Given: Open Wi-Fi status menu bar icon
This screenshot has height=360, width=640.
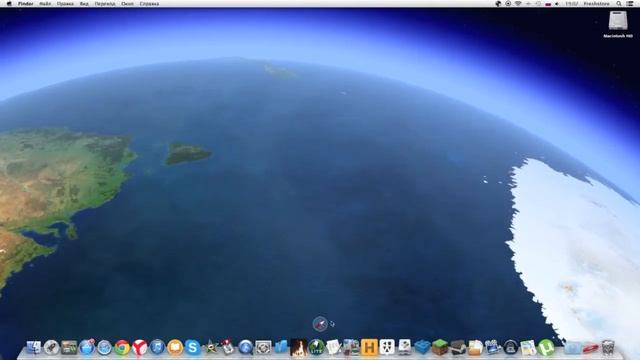Looking at the screenshot, I should (x=518, y=4).
